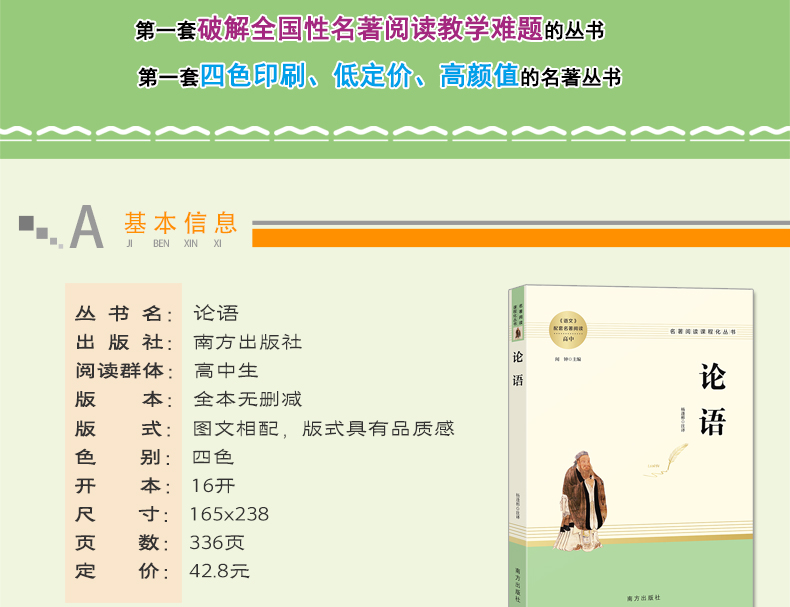Click the label 页数
Screen dimensions: 790x607
tap(123, 543)
